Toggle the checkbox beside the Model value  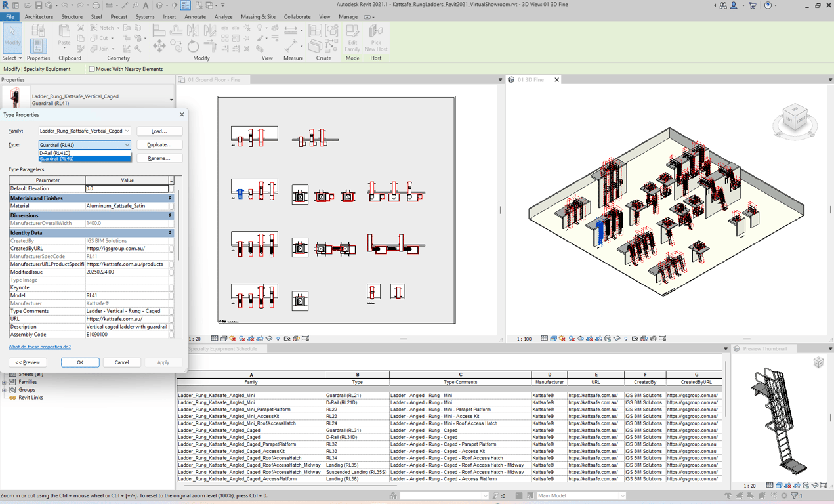[172, 295]
